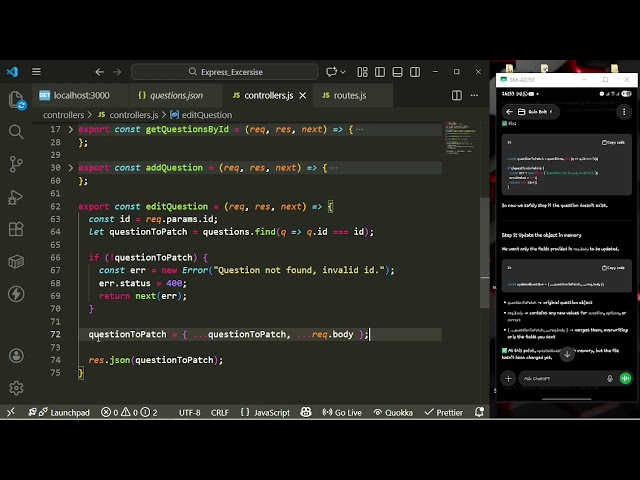Start voice mode green button
Screen dimensions: 640x480
tap(625, 378)
